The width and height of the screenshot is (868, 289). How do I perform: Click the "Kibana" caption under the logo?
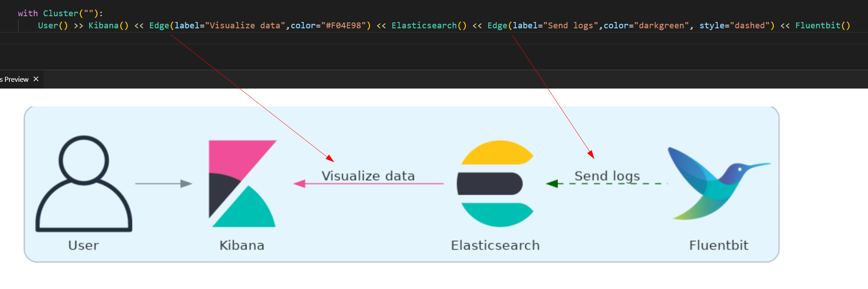242,245
